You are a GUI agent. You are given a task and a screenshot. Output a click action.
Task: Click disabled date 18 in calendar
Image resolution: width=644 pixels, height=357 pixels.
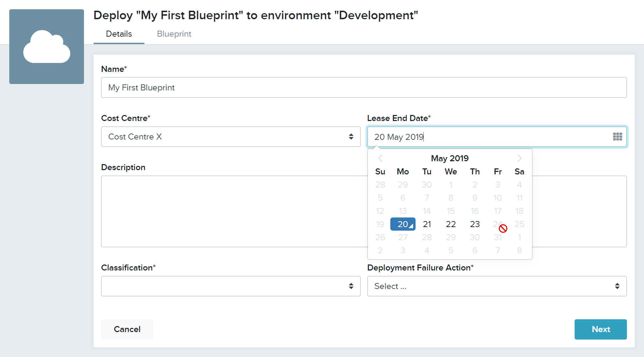click(x=519, y=211)
